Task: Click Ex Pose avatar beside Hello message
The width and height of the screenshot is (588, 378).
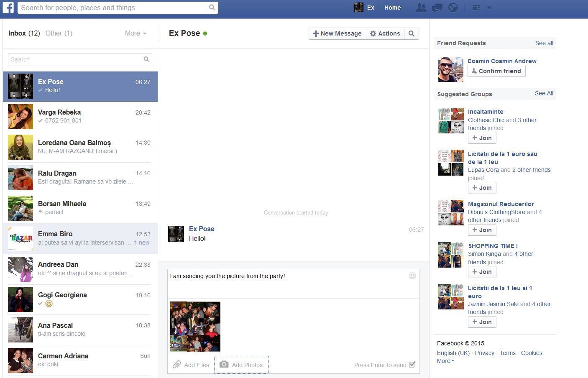Action: tap(176, 234)
